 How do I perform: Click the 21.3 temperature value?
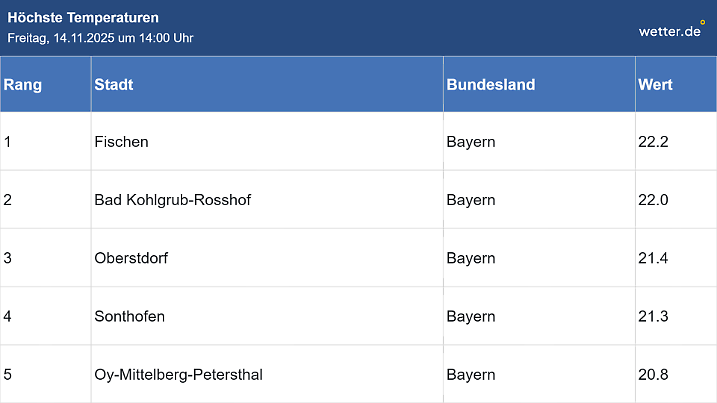(x=653, y=316)
